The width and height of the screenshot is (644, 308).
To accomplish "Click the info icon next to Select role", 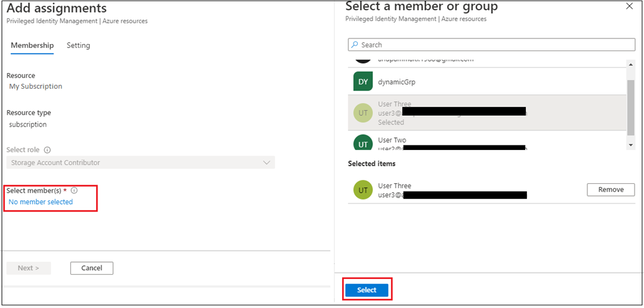I will click(x=47, y=150).
